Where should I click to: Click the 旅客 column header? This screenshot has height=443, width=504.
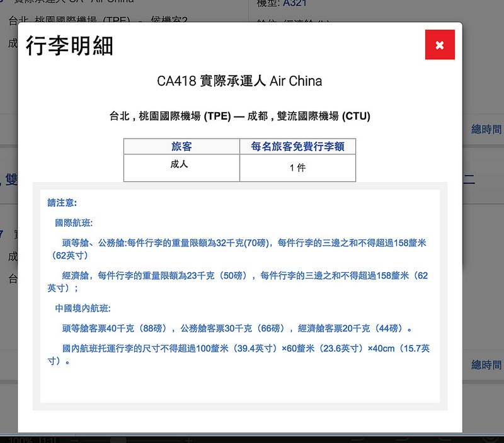181,147
